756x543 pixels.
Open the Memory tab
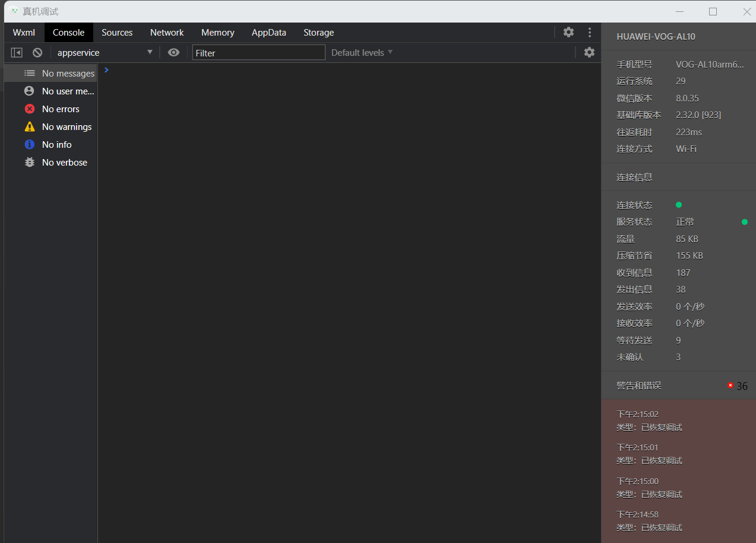[218, 33]
